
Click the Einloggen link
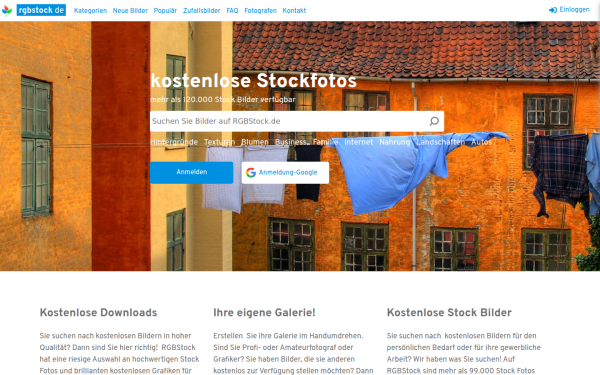click(574, 10)
